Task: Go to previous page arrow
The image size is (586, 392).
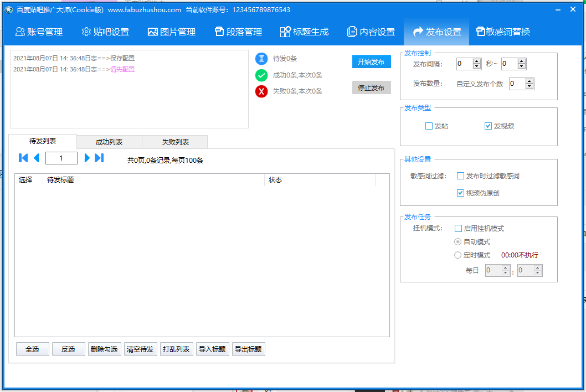Action: [x=36, y=158]
